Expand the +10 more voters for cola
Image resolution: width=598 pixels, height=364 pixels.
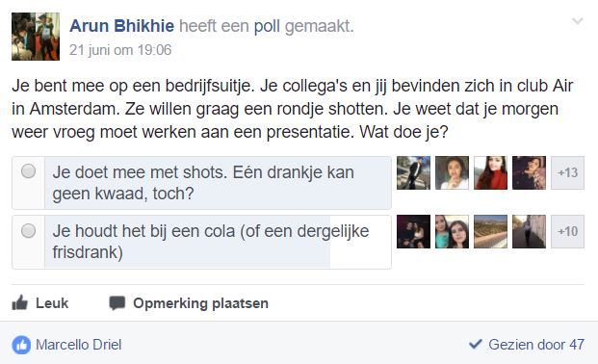pyautogui.click(x=567, y=232)
